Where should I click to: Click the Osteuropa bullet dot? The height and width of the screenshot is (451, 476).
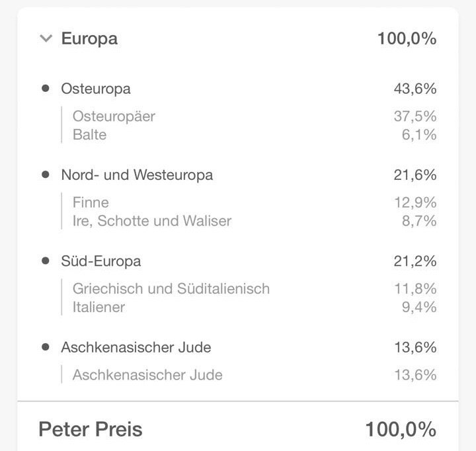pos(45,89)
